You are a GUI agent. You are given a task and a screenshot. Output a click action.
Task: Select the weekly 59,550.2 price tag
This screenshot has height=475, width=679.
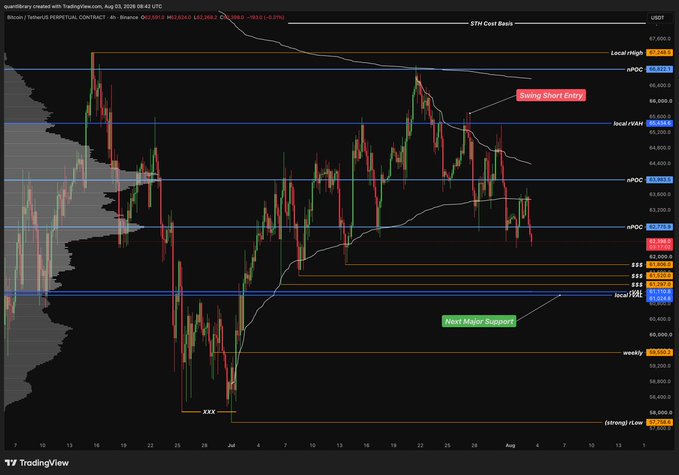tap(659, 353)
